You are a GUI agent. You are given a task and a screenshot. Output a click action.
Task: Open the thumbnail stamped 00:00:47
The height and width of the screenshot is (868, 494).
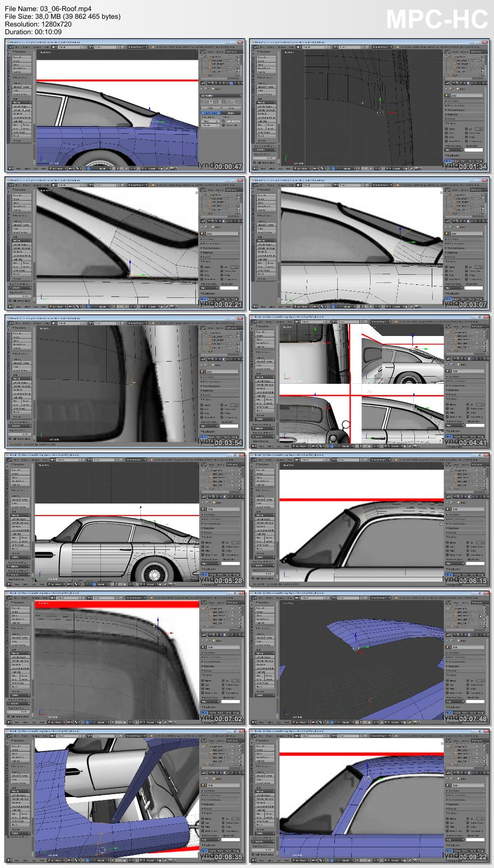[x=125, y=105]
